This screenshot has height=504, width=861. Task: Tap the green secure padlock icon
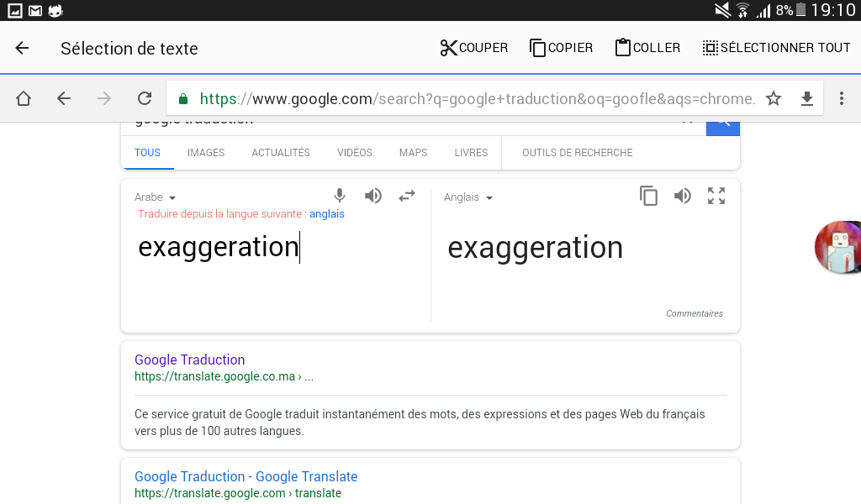tap(183, 99)
